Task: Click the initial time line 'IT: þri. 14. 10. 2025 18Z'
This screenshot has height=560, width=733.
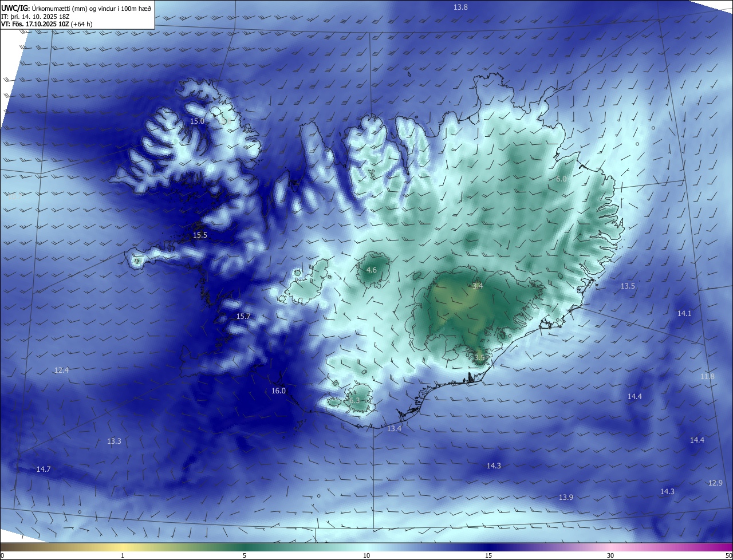Action: click(x=35, y=16)
